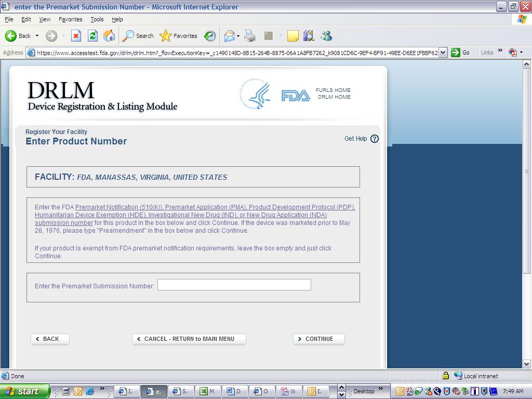Open the premarket submission number definition link
The width and height of the screenshot is (532, 399).
pyautogui.click(x=195, y=215)
